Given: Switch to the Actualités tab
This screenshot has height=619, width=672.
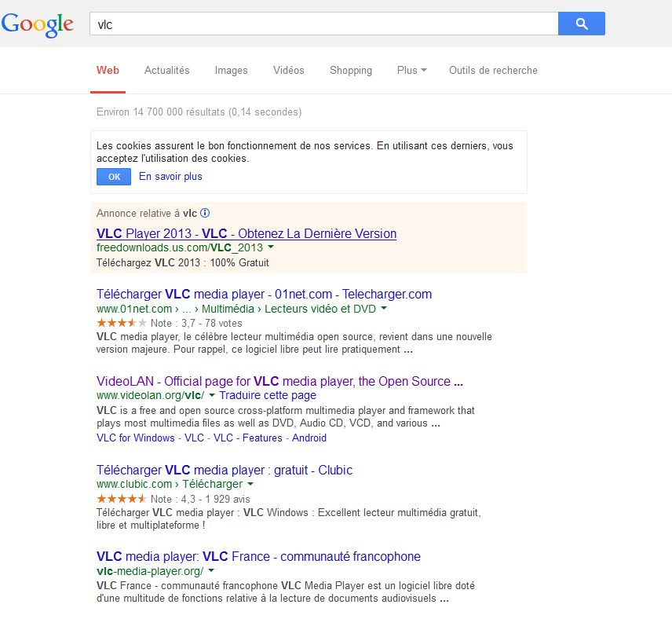Looking at the screenshot, I should point(166,71).
